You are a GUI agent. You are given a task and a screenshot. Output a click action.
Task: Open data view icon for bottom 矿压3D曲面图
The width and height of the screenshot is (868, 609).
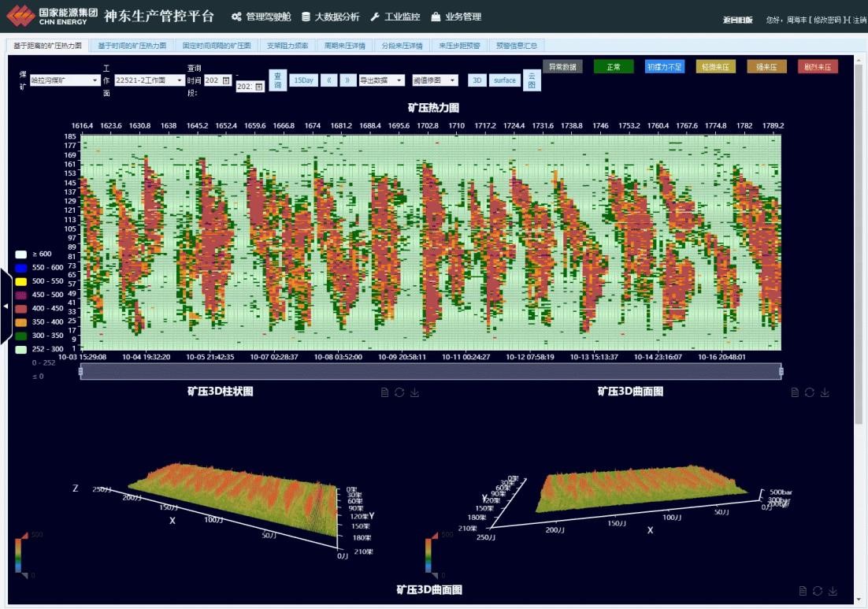pyautogui.click(x=802, y=592)
